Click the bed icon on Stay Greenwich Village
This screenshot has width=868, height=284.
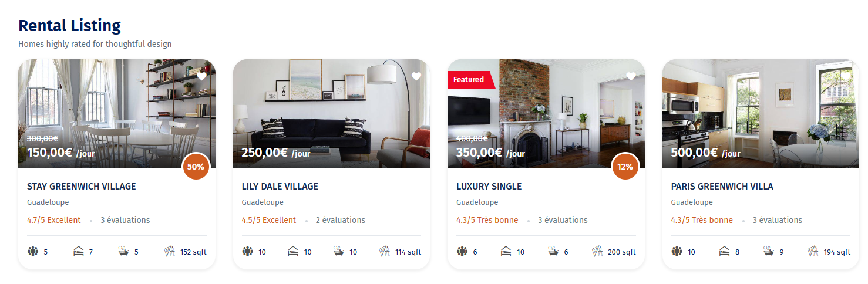(x=79, y=252)
